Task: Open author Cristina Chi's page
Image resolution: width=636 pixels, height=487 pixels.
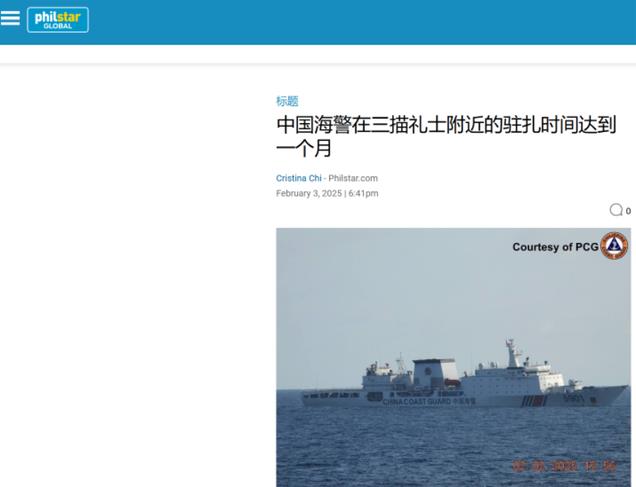Action: pos(299,178)
